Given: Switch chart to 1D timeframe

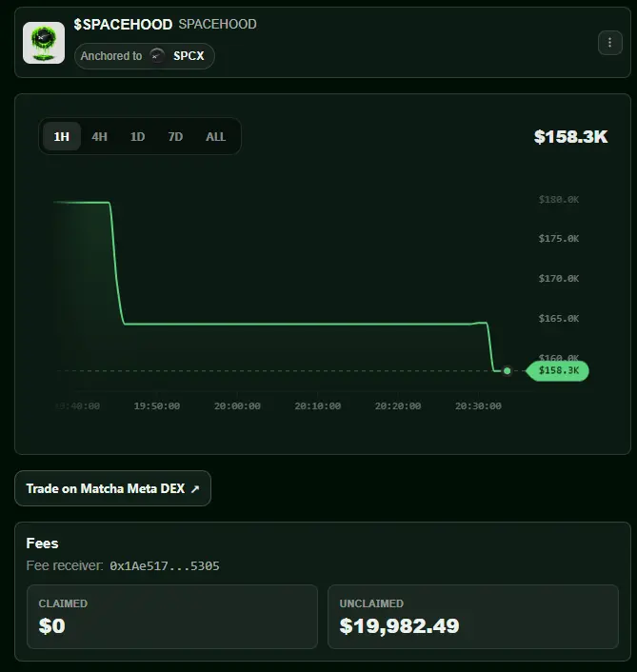Looking at the screenshot, I should (137, 136).
